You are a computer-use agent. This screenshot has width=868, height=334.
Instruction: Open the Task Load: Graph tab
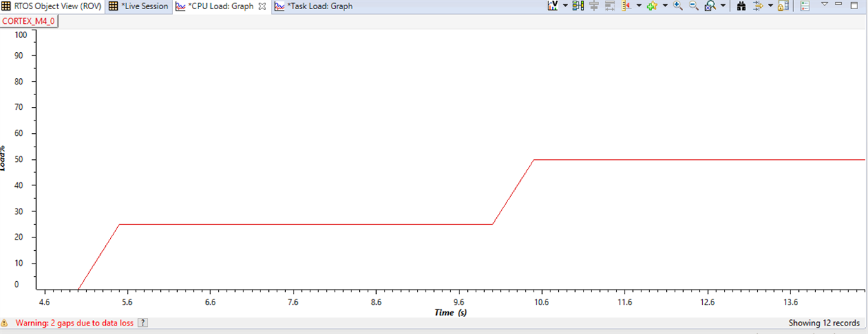click(x=313, y=6)
